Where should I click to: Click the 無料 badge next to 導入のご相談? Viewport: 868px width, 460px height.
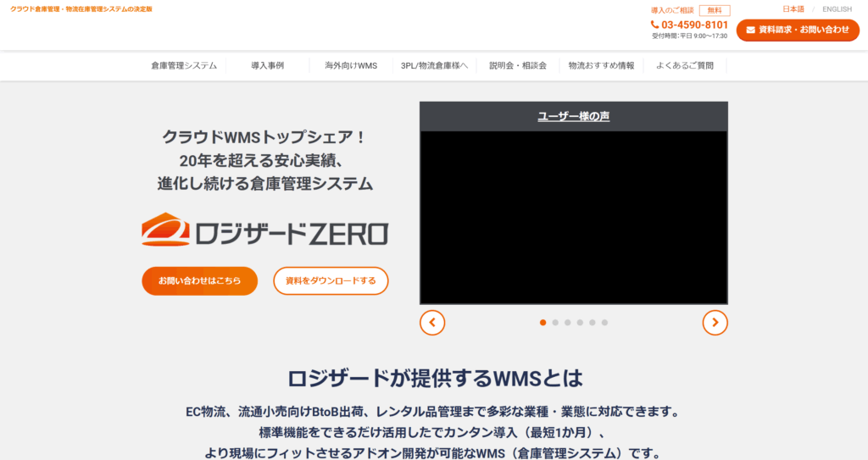pos(715,10)
